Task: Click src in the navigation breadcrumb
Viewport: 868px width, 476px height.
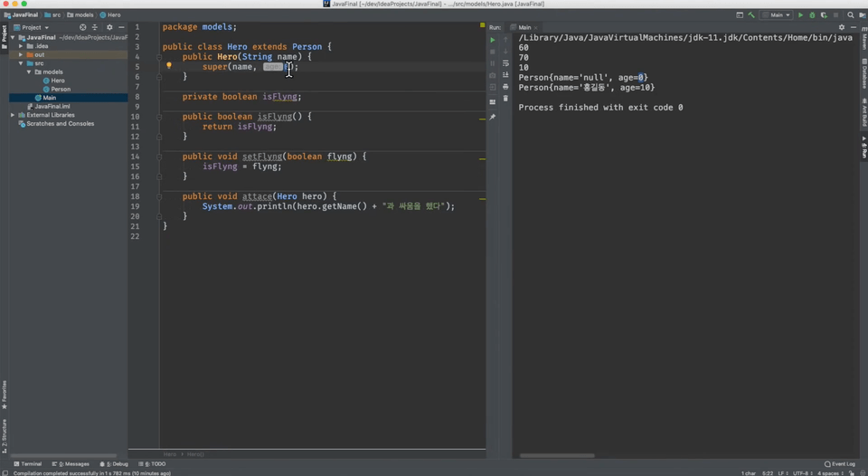Action: click(x=53, y=15)
